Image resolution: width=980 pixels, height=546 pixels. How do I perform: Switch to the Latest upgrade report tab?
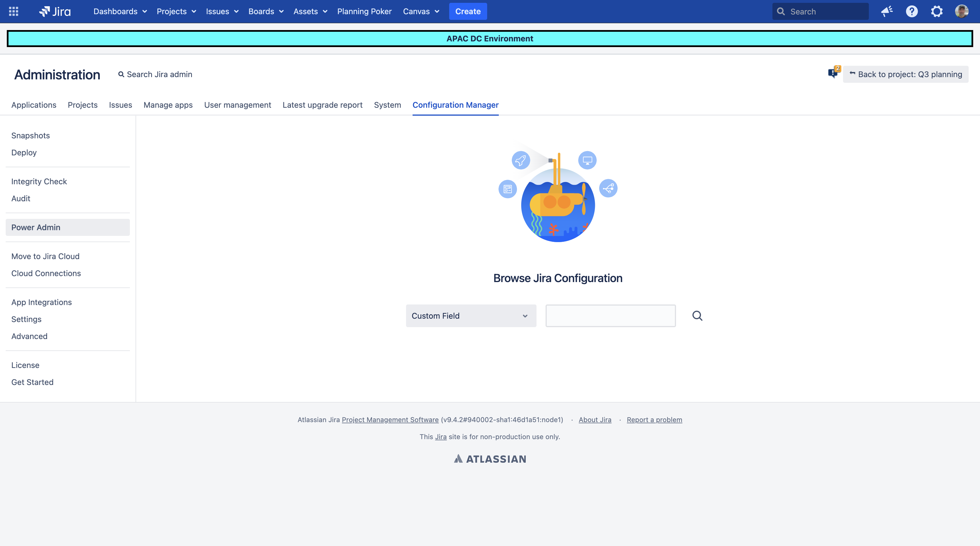point(322,105)
